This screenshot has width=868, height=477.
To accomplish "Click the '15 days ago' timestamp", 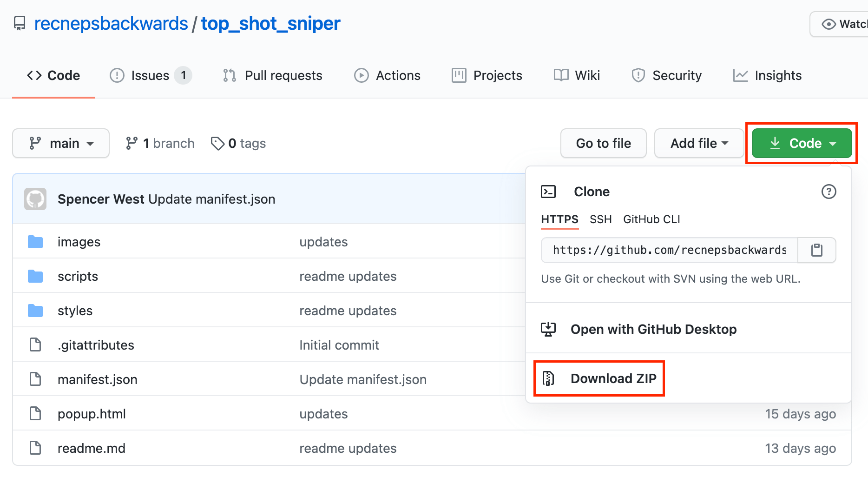I will coord(800,414).
